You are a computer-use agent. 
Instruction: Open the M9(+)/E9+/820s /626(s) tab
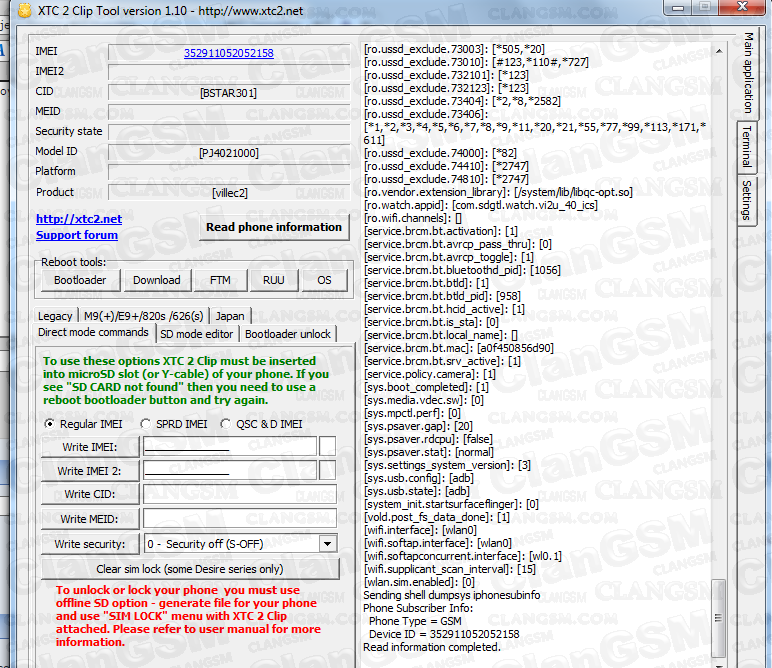143,316
